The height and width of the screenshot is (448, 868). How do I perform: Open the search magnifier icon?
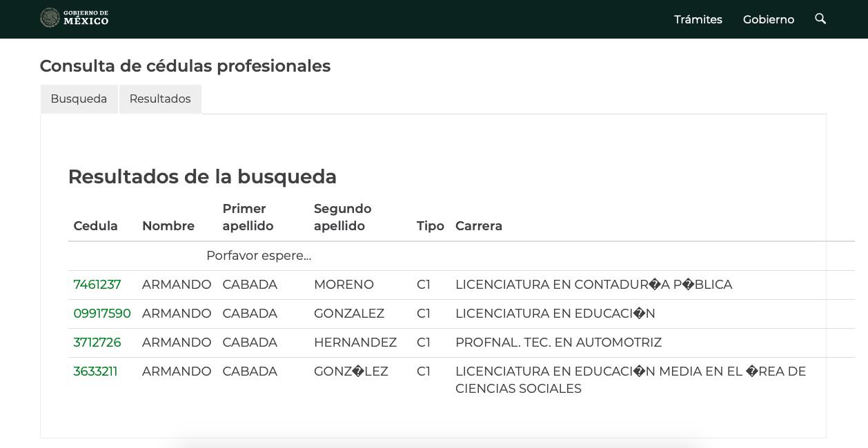point(820,19)
